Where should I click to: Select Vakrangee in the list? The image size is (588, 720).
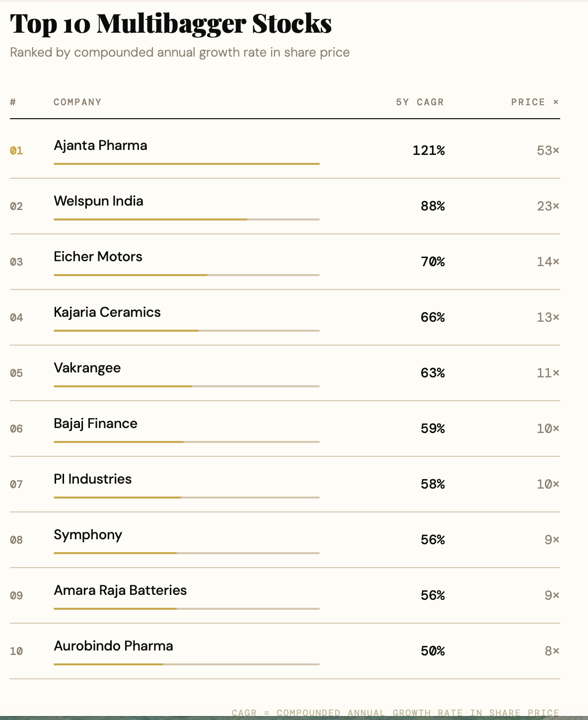[x=87, y=368]
